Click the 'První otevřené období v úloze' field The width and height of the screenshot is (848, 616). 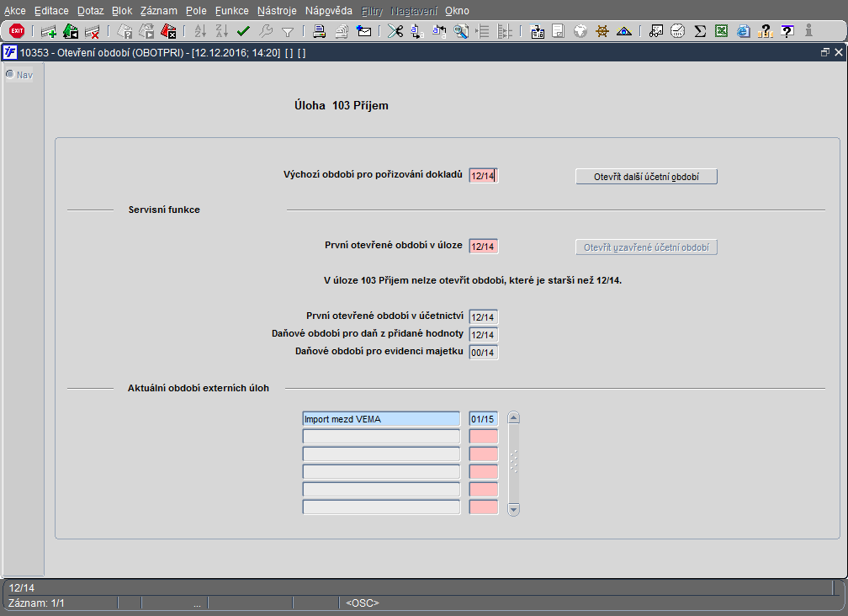[x=483, y=247]
